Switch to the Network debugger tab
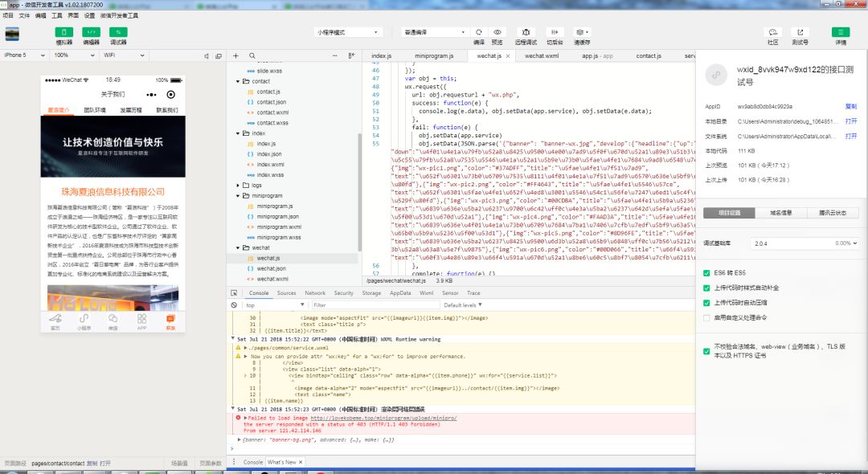868x474 pixels. tap(315, 293)
